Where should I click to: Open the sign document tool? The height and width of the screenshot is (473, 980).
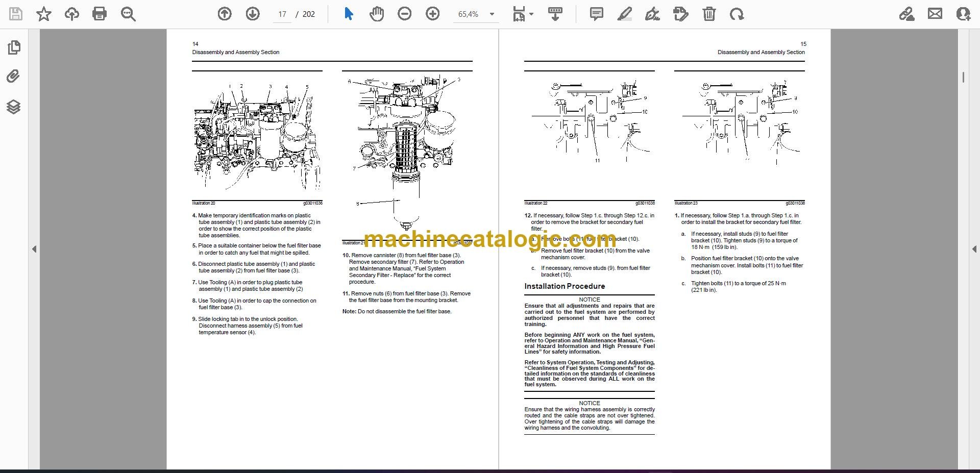click(x=652, y=14)
